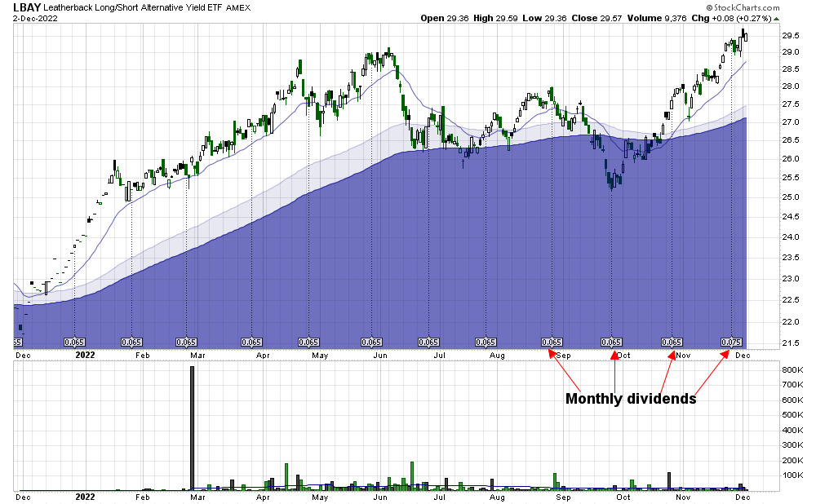Image resolution: width=816 pixels, height=504 pixels.
Task: Click the 22.0 price axis label
Action: pyautogui.click(x=790, y=322)
